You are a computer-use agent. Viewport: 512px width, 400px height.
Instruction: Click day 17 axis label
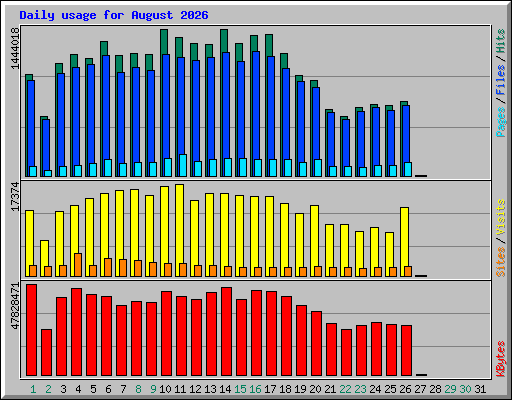tap(270, 389)
